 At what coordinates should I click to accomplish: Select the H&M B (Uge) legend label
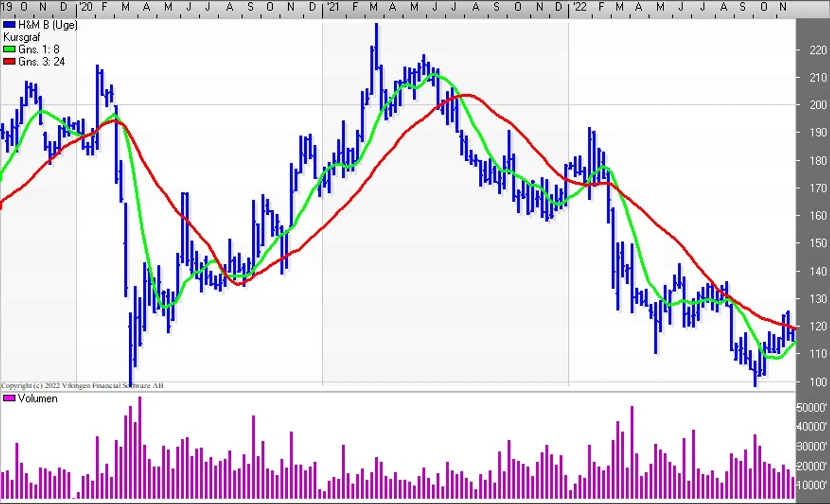tap(48, 25)
